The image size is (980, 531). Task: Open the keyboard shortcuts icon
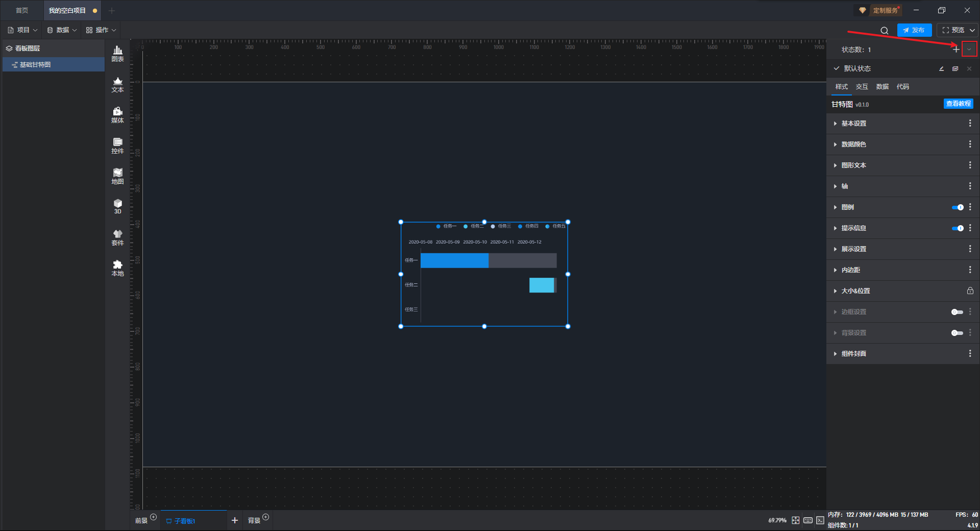(x=808, y=520)
